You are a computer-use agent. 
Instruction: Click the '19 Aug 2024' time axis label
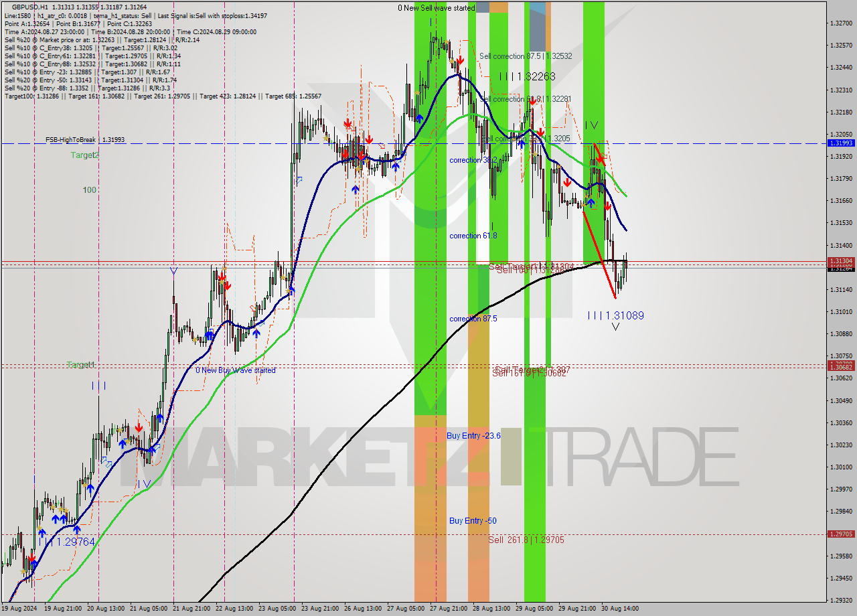(19, 609)
